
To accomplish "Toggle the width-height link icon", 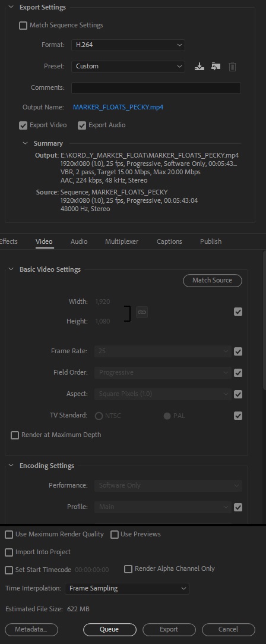I will pyautogui.click(x=142, y=312).
